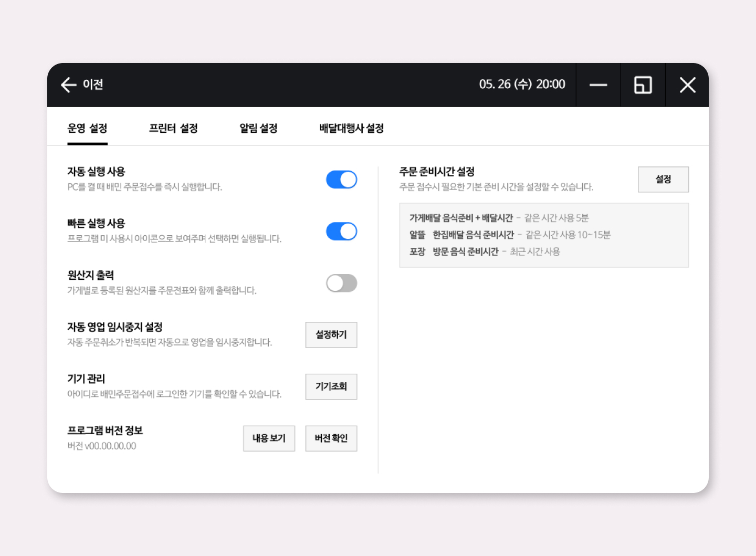This screenshot has height=556, width=756.
Task: Click the description starting '프로그램 미 사용시'
Action: (x=174, y=239)
